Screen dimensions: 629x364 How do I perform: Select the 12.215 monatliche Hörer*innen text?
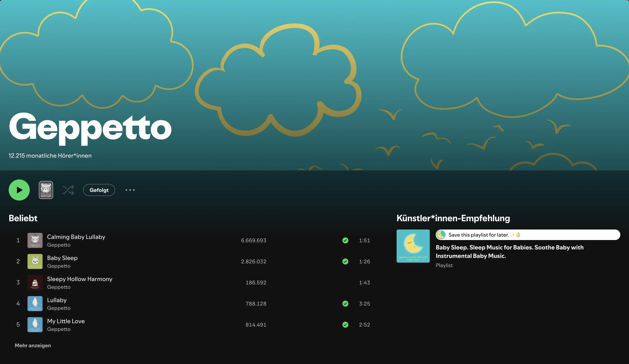[50, 156]
